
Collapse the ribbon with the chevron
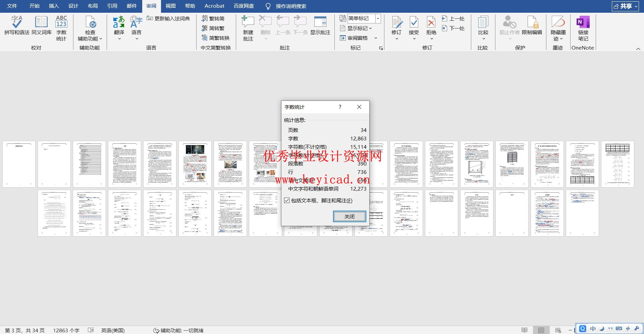point(638,49)
